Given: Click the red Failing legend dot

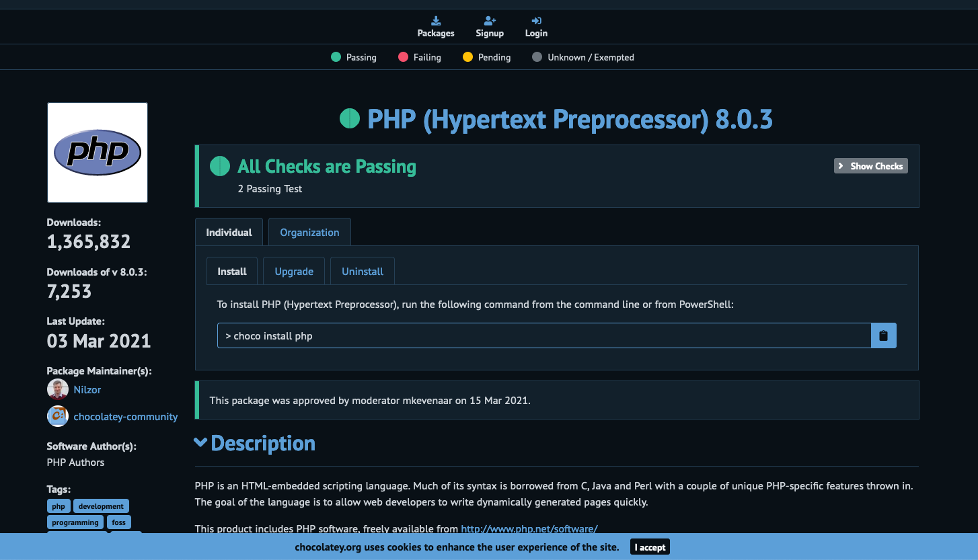Looking at the screenshot, I should [404, 57].
